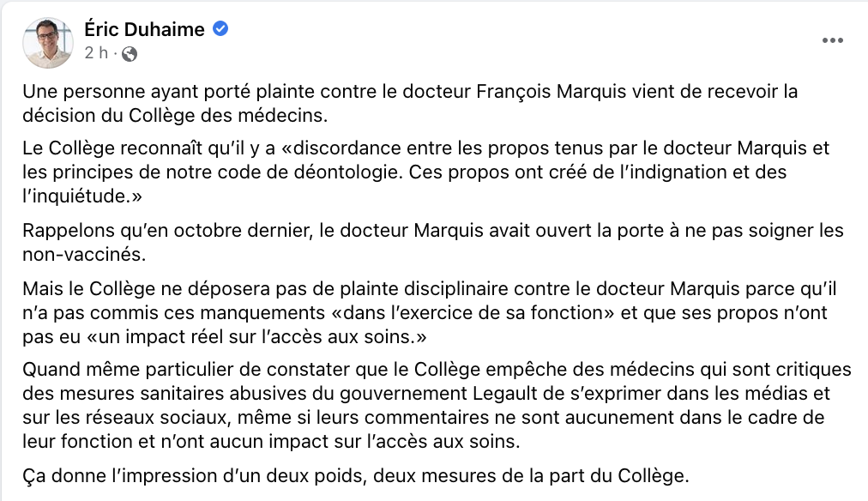Image resolution: width=868 pixels, height=501 pixels.
Task: Click the paragraph starting 'Quand même particulier'
Action: (x=437, y=405)
